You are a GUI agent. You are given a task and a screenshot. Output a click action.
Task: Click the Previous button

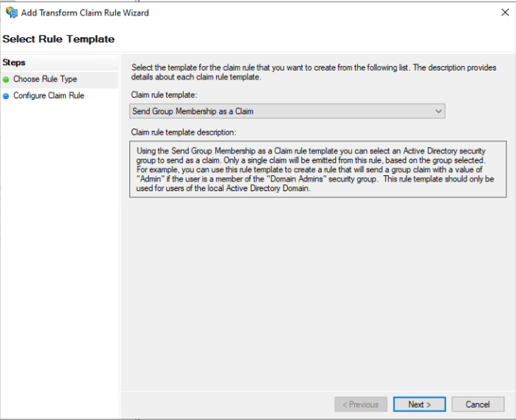click(x=361, y=404)
